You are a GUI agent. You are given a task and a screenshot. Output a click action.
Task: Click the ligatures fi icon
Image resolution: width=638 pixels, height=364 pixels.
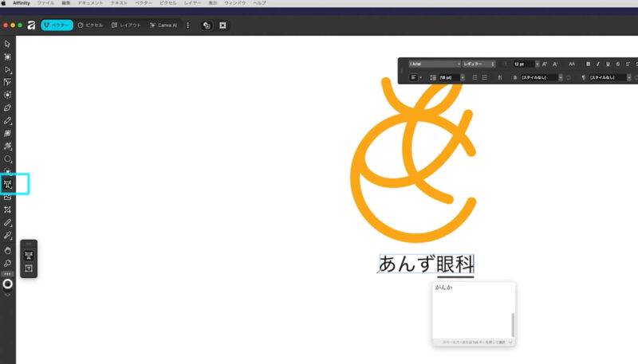coord(500,77)
